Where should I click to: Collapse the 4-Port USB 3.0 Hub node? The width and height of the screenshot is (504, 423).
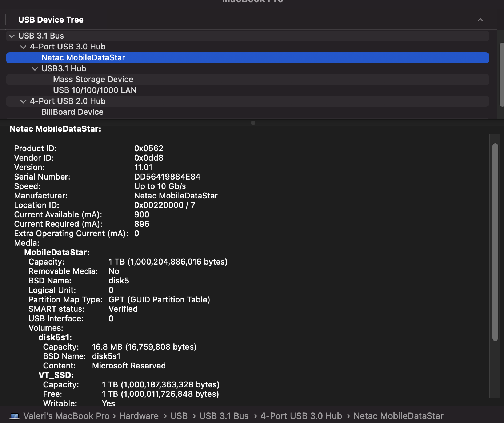pos(23,47)
